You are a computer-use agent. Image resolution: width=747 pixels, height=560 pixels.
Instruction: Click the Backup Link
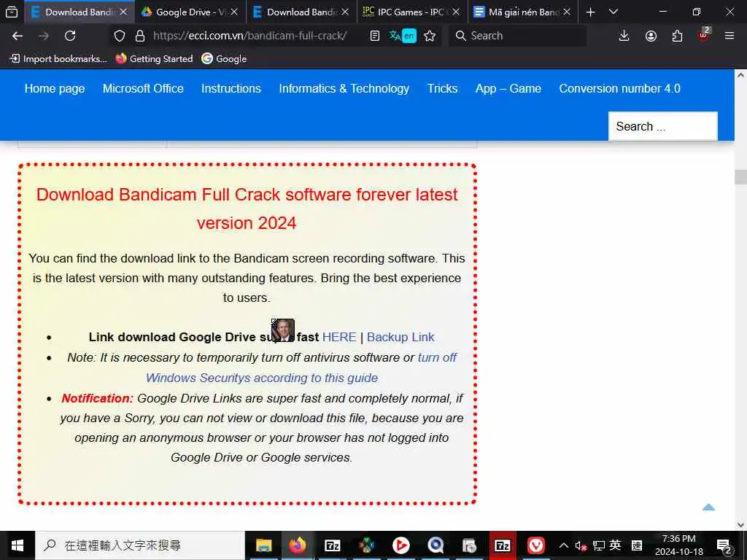point(400,337)
